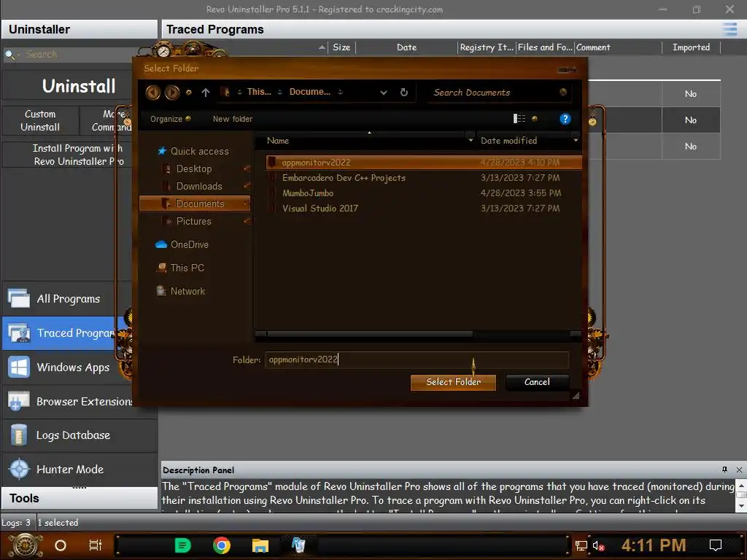Refresh the Documents folder view
Image resolution: width=747 pixels, height=560 pixels.
(x=404, y=93)
